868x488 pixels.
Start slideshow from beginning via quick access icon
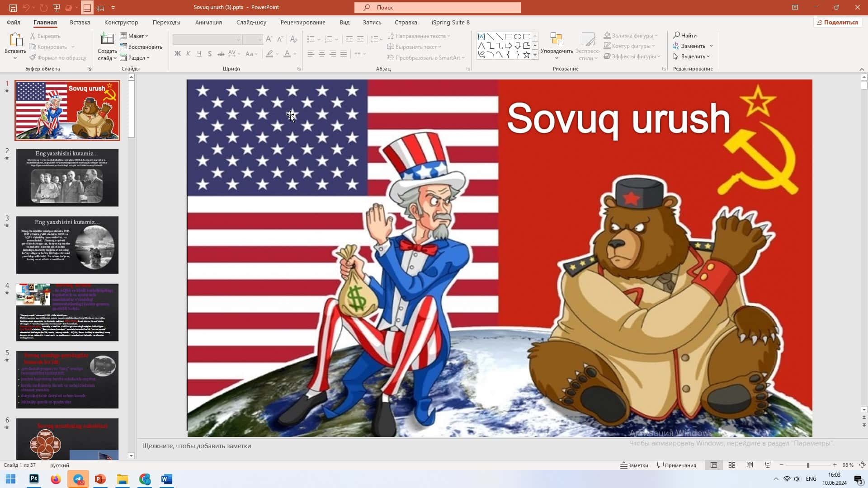(x=57, y=8)
